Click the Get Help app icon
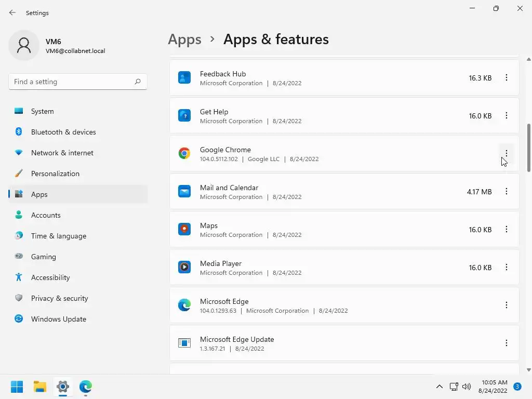Image resolution: width=532 pixels, height=399 pixels. click(x=184, y=115)
